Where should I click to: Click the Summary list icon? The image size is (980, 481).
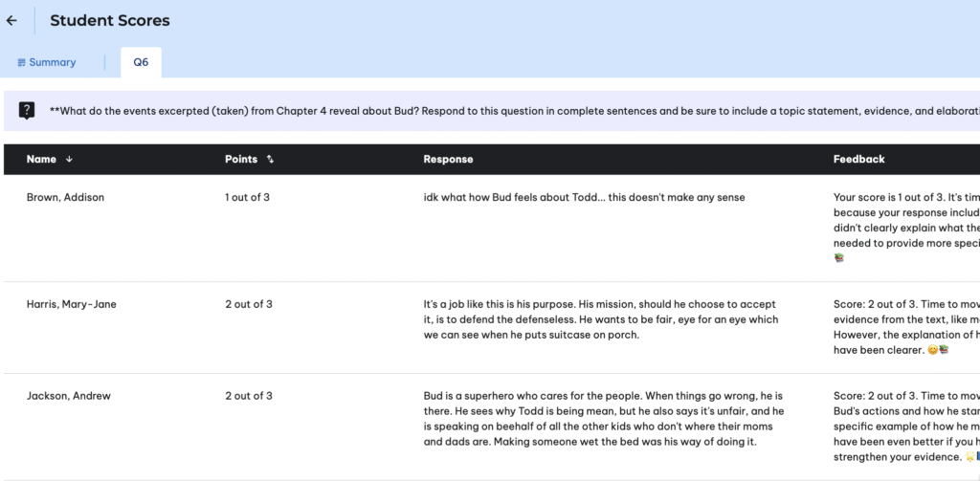coord(21,62)
